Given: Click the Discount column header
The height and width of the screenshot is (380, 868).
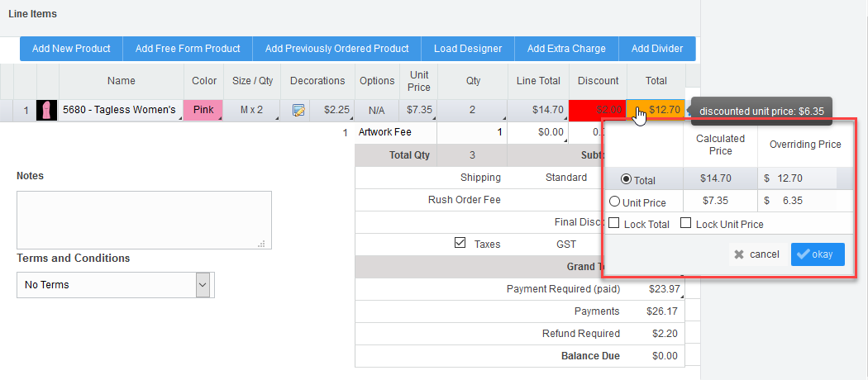Looking at the screenshot, I should (598, 81).
